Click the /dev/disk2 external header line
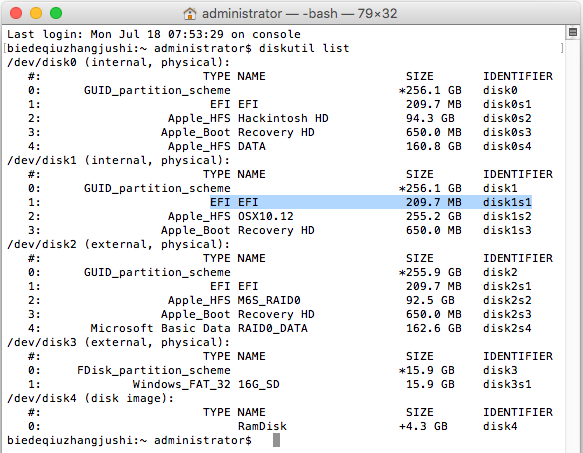583x453 pixels. 118,244
